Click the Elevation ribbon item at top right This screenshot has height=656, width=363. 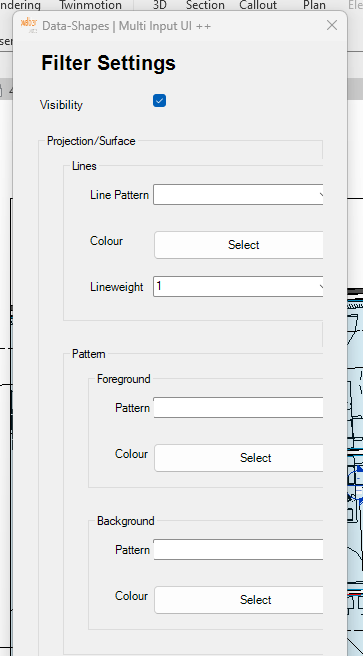[x=355, y=5]
